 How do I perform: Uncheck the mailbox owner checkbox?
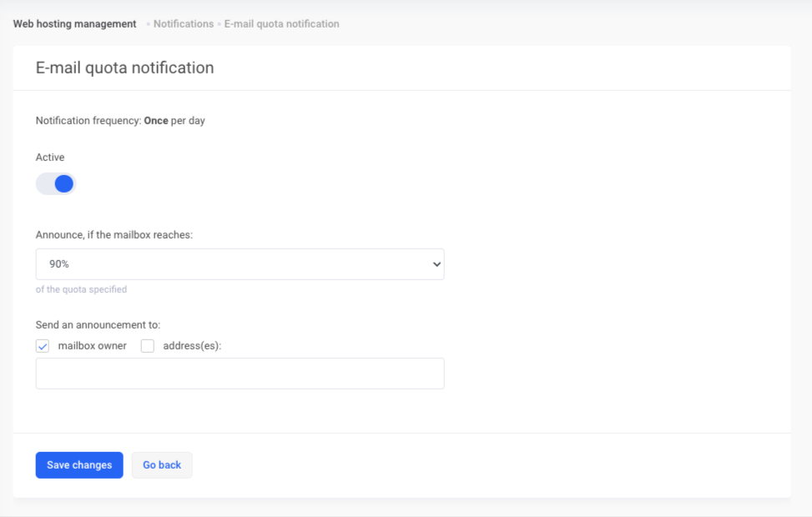(x=43, y=346)
